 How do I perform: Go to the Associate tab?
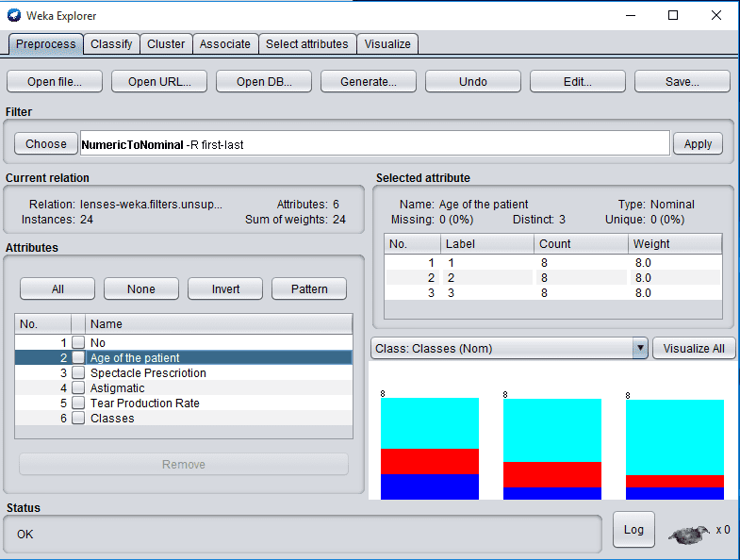coord(225,44)
